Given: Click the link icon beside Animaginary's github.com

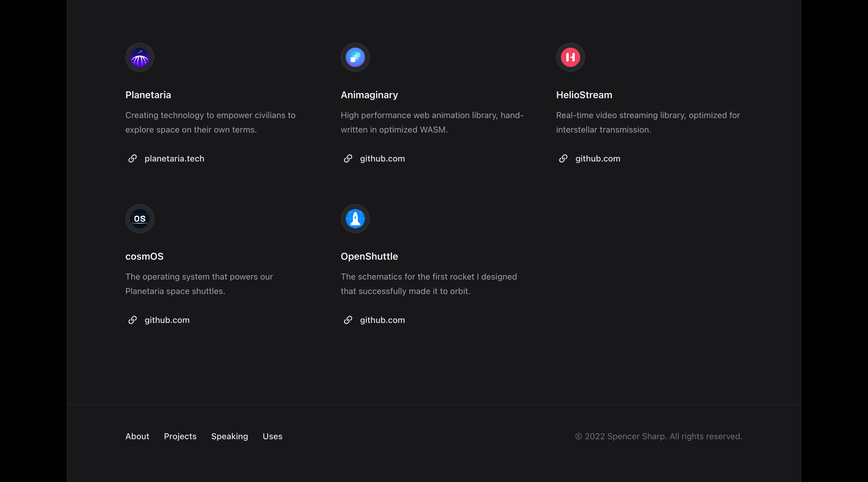Looking at the screenshot, I should [x=348, y=159].
